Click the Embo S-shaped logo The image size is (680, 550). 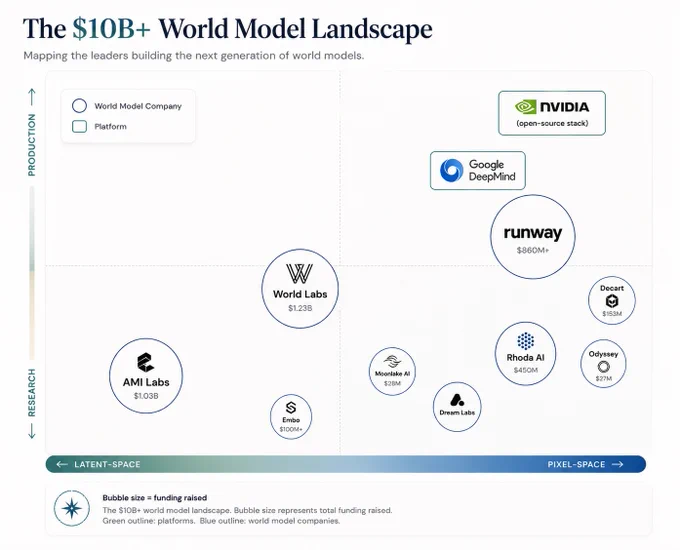coord(291,408)
